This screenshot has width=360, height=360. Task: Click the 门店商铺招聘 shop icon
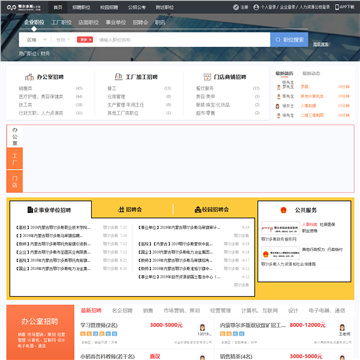207,77
